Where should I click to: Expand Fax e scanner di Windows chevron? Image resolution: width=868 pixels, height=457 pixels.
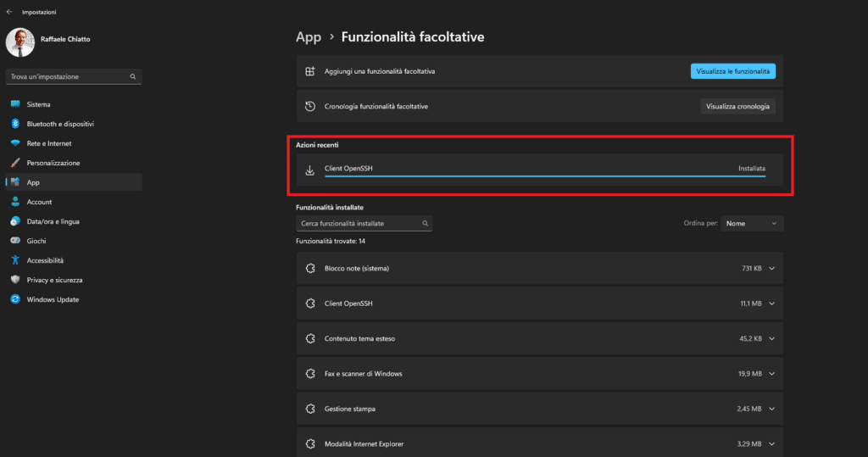tap(771, 374)
